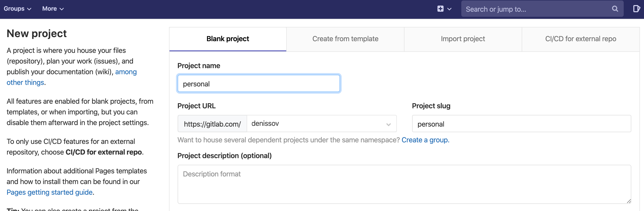
Task: Switch to Import project tab
Action: [x=463, y=39]
